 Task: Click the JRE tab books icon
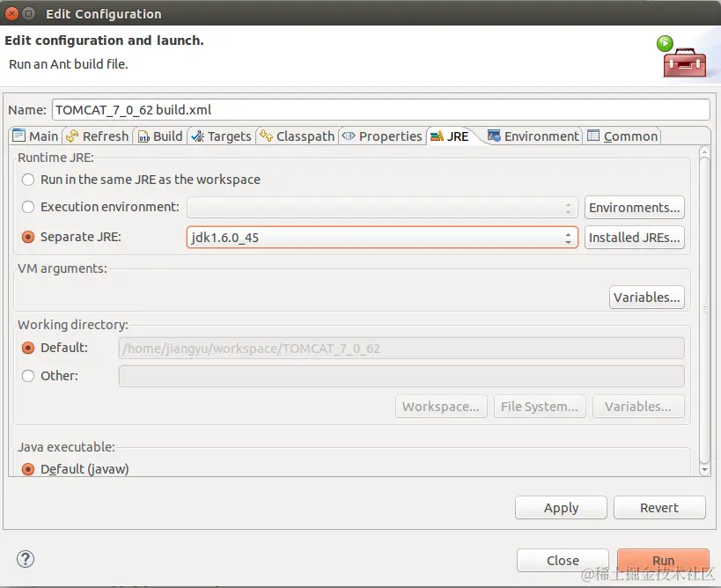tap(437, 136)
